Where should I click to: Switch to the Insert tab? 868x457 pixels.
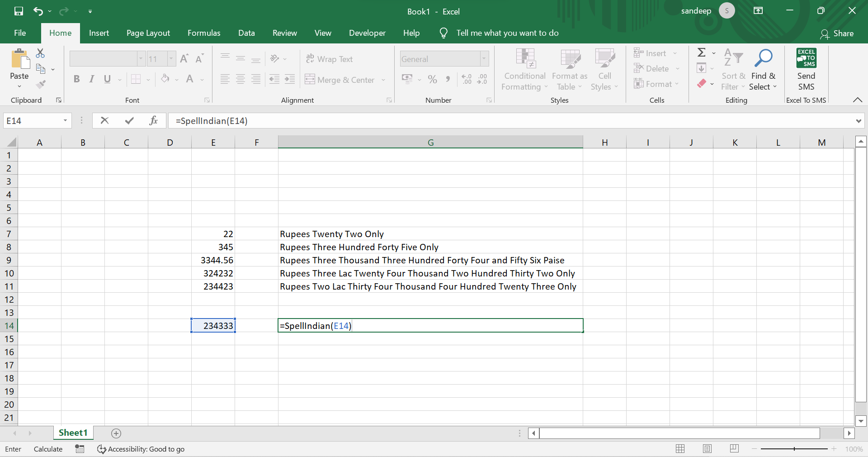click(99, 33)
